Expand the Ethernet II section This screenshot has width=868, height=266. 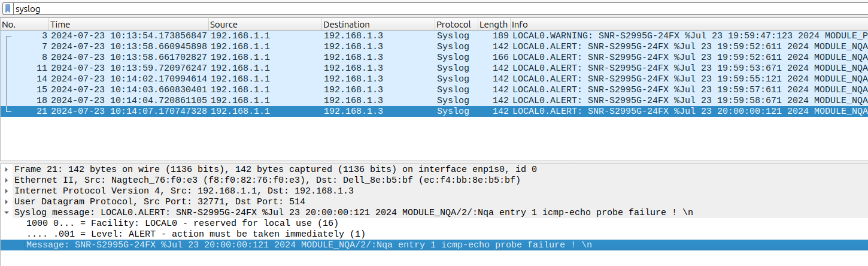(x=7, y=180)
